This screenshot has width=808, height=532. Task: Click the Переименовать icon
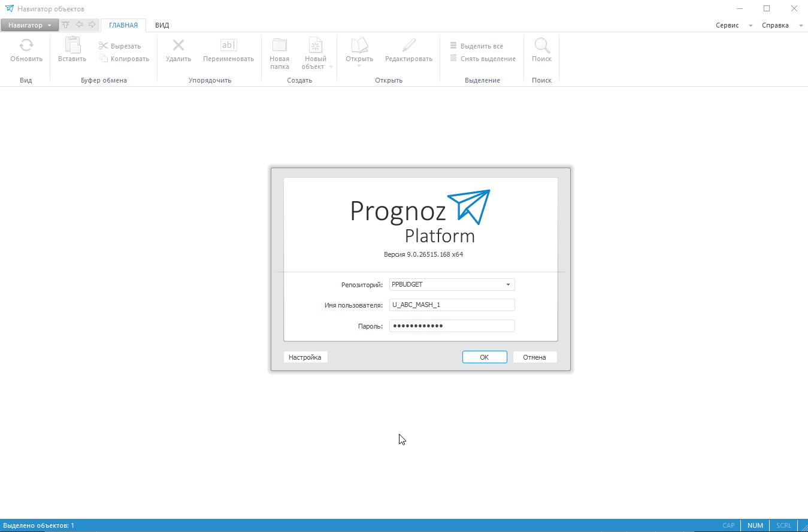[229, 45]
